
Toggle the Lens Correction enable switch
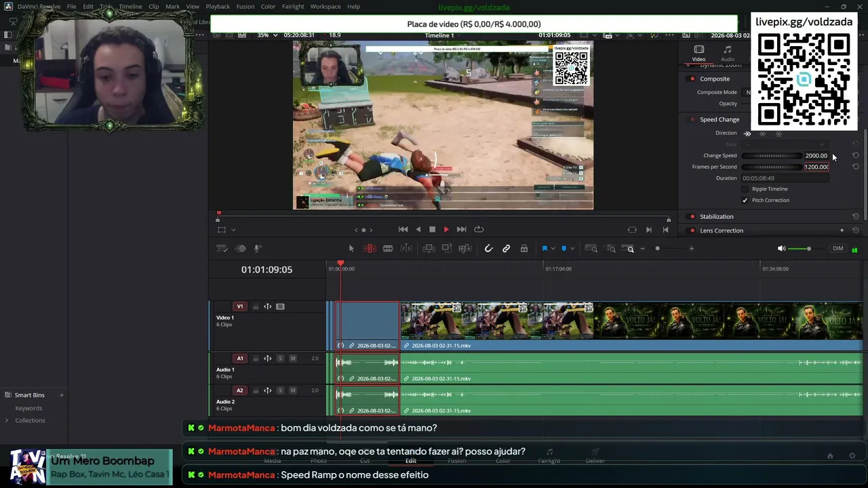[x=692, y=231]
